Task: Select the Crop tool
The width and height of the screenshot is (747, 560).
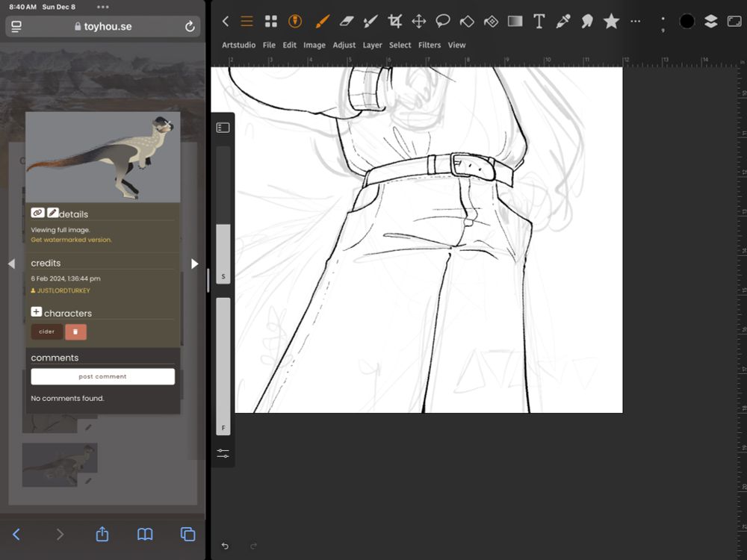Action: [394, 22]
